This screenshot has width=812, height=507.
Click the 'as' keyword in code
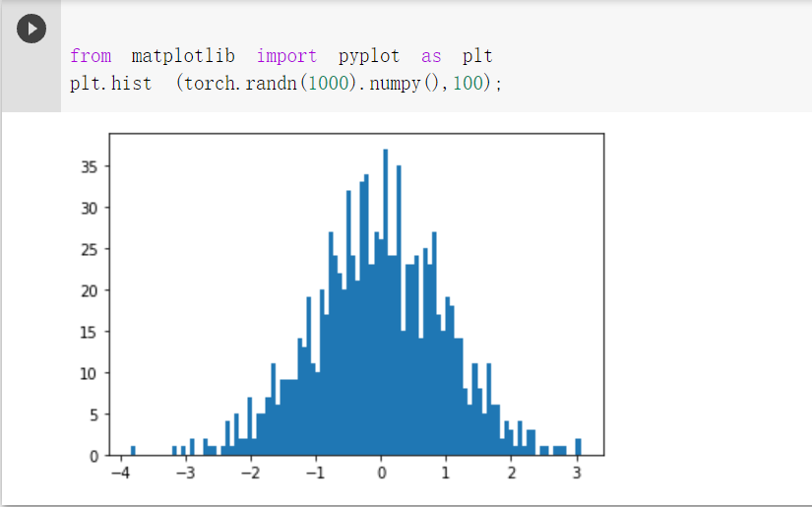[x=431, y=56]
